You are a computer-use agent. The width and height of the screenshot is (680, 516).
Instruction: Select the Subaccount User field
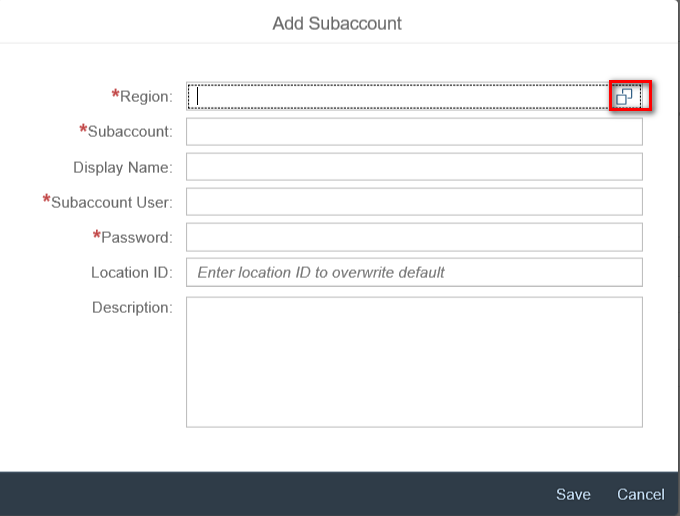(414, 202)
